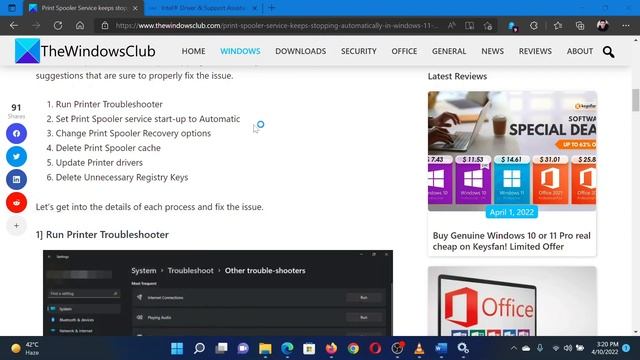Click "Run Printer Troubleshooter" list item
The image size is (640, 360).
pyautogui.click(x=109, y=104)
